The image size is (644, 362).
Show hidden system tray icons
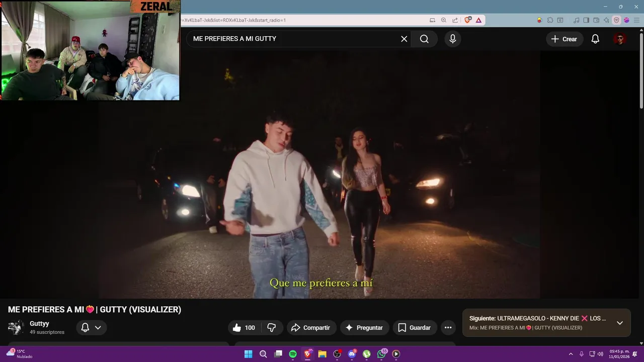[571, 354]
